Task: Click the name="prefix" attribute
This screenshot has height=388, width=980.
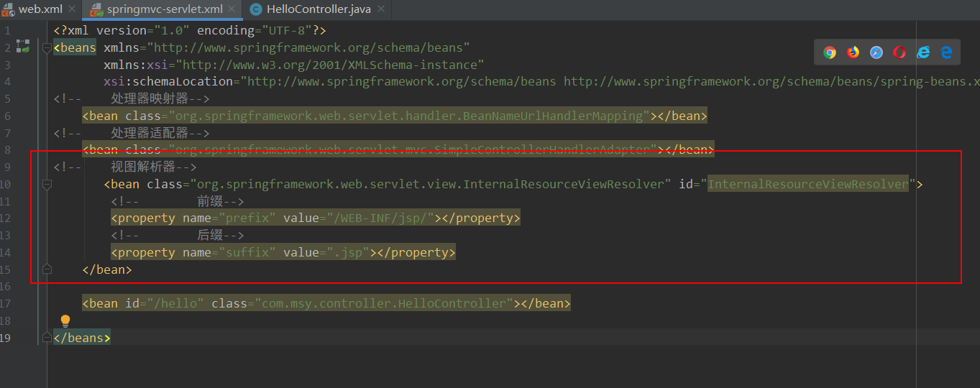Action: 229,218
